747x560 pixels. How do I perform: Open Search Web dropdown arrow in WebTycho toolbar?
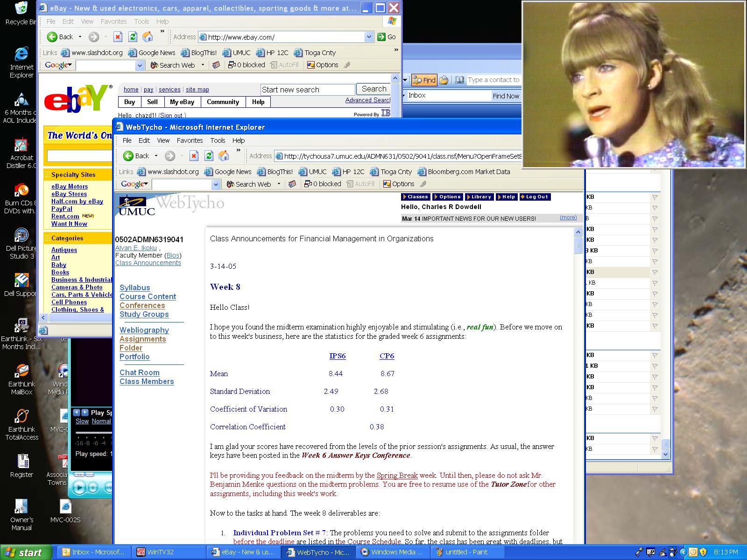(x=279, y=184)
